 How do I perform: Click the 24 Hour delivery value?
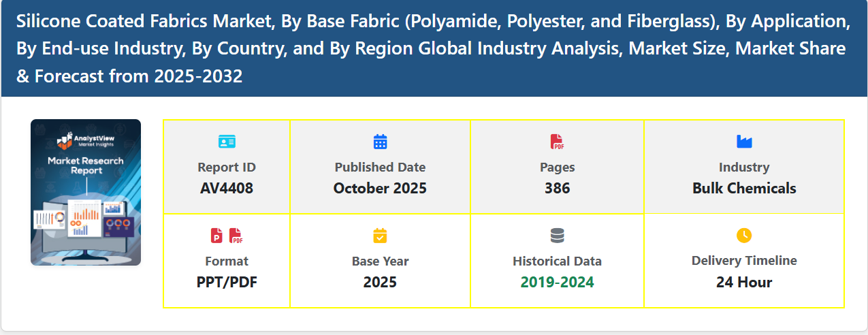(744, 282)
